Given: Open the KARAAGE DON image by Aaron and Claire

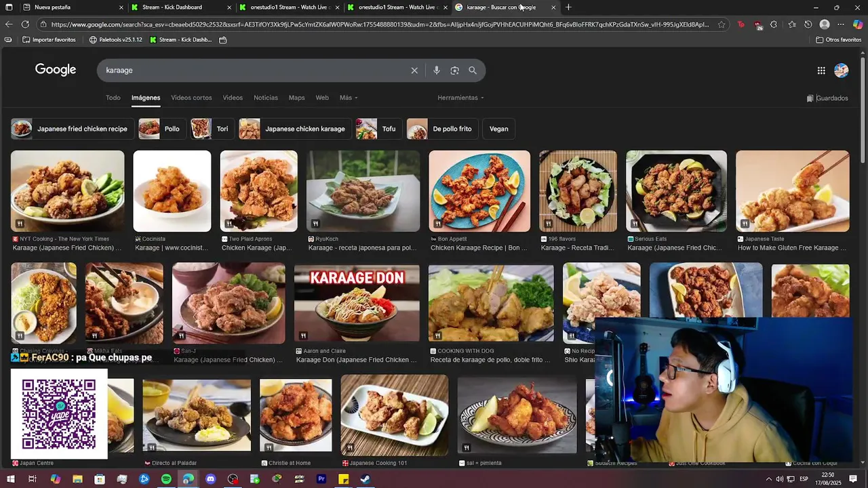Looking at the screenshot, I should click(x=357, y=304).
